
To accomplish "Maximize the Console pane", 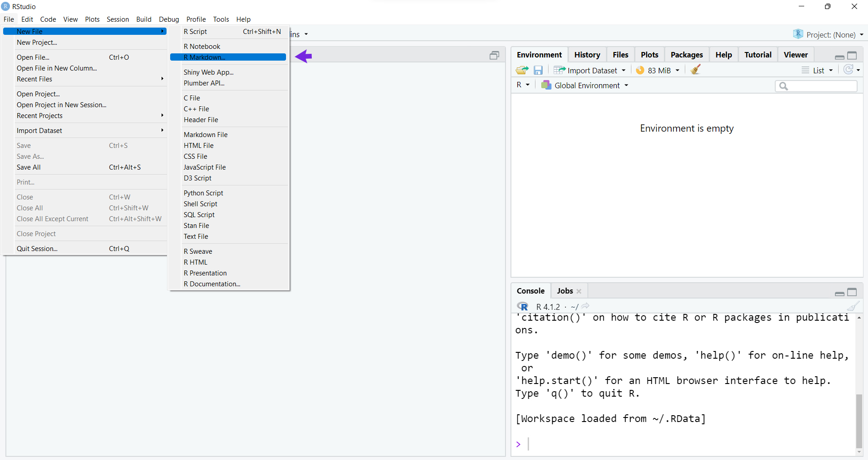I will (852, 292).
